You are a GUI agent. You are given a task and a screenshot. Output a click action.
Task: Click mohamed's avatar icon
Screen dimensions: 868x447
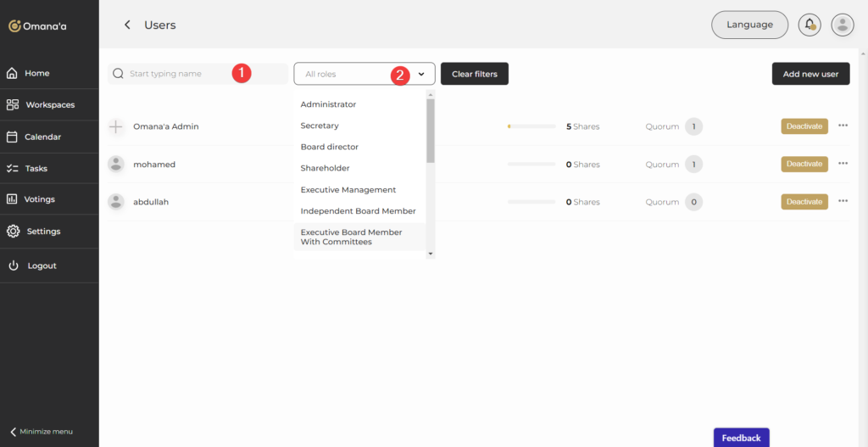116,165
